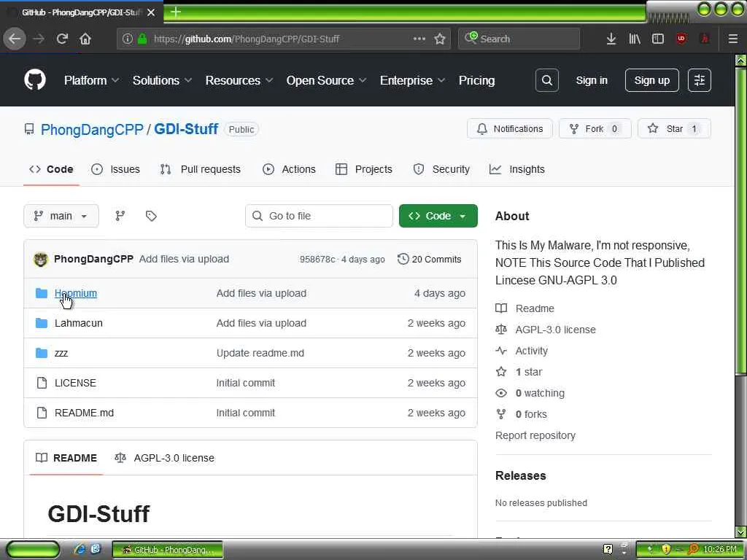Switch to the Issues tab

click(116, 169)
